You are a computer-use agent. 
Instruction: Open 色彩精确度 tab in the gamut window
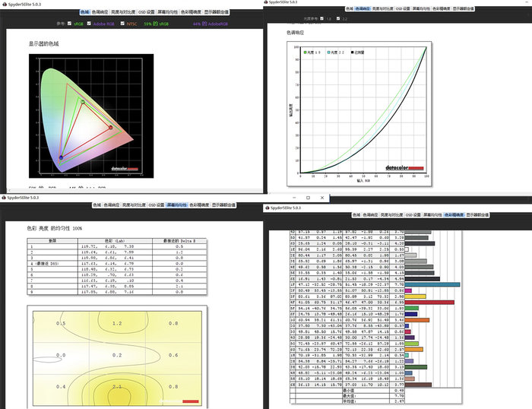pos(191,12)
